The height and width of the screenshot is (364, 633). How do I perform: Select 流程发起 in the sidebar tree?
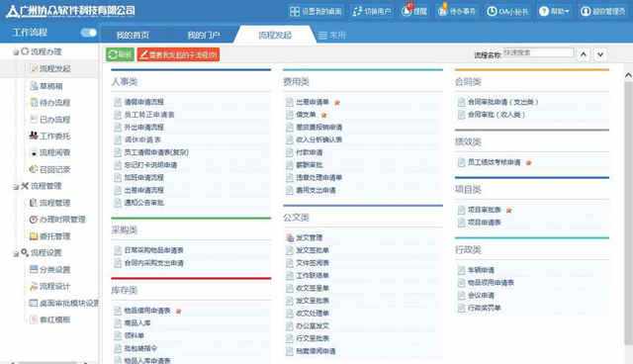[55, 68]
